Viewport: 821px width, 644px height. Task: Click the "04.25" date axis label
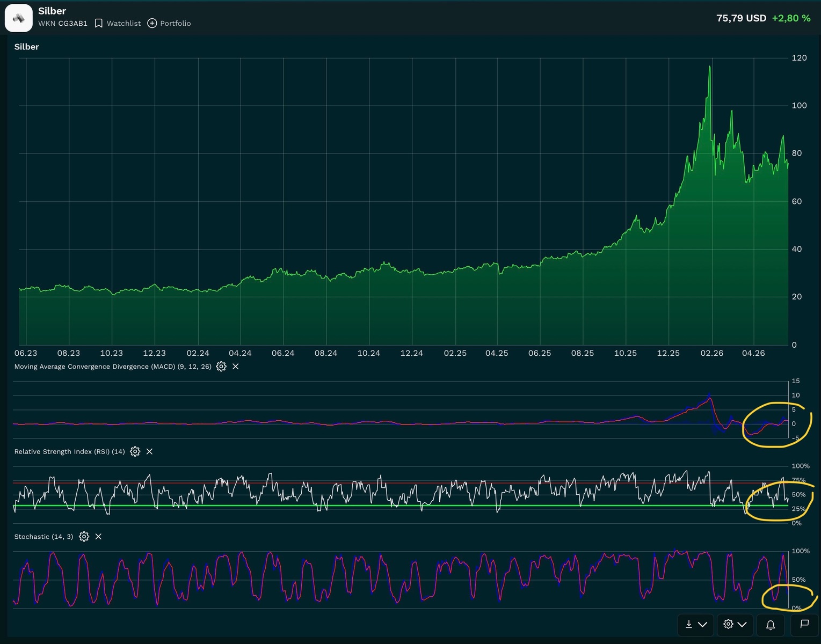[x=497, y=353]
